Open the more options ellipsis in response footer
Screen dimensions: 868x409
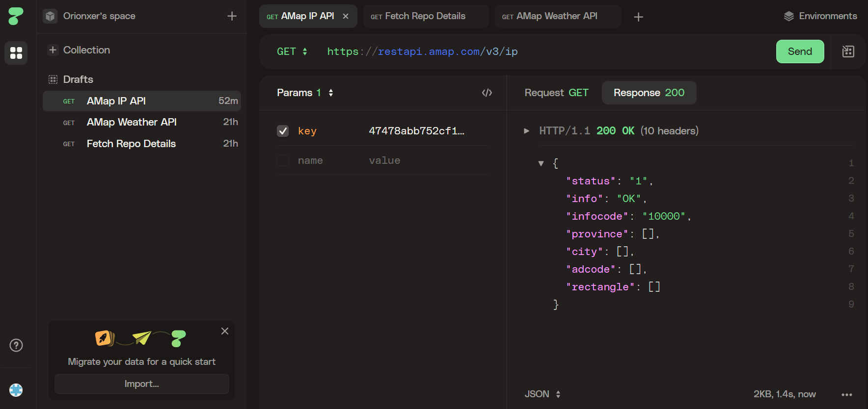point(847,394)
